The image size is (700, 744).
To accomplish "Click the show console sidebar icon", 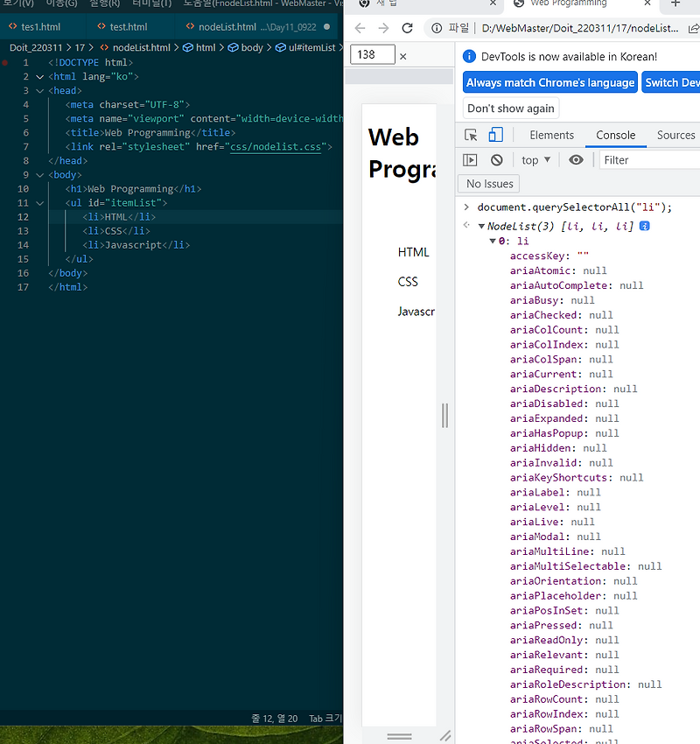I will point(470,159).
